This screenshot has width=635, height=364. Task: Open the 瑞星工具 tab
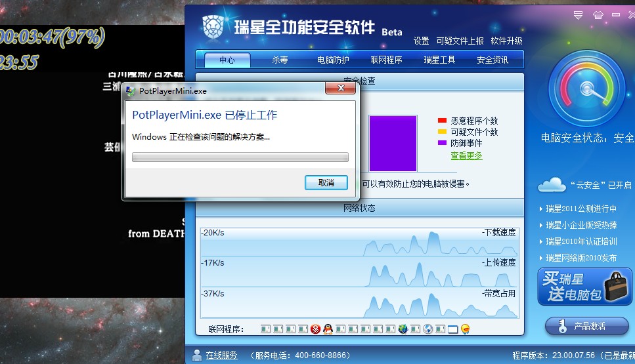point(439,60)
